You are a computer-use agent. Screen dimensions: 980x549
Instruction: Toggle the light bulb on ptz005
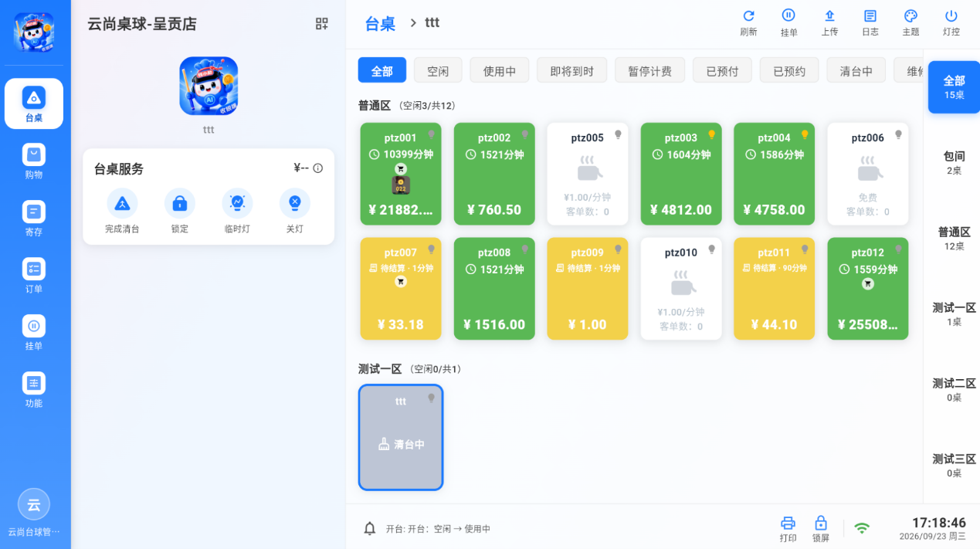click(618, 134)
